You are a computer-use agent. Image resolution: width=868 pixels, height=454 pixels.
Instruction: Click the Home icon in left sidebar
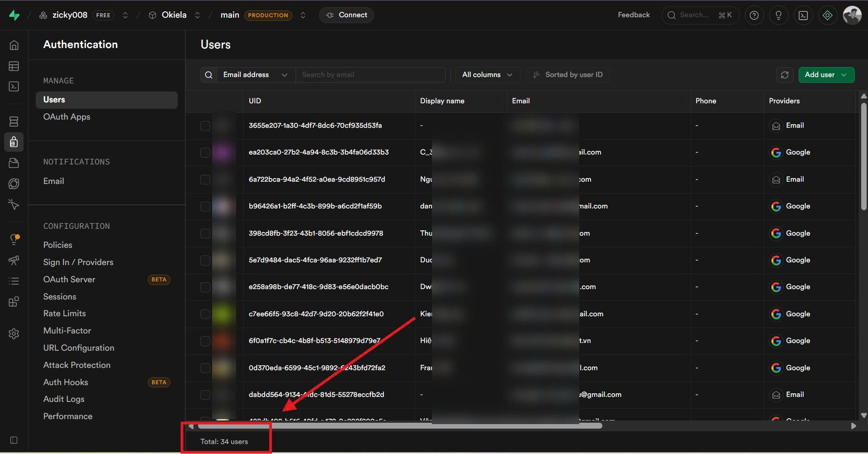pyautogui.click(x=14, y=45)
